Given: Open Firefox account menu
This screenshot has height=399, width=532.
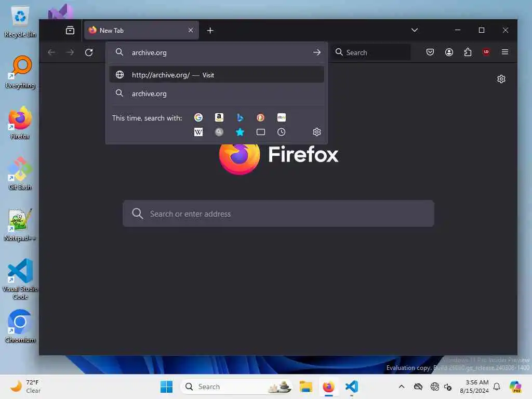Looking at the screenshot, I should coord(449,52).
